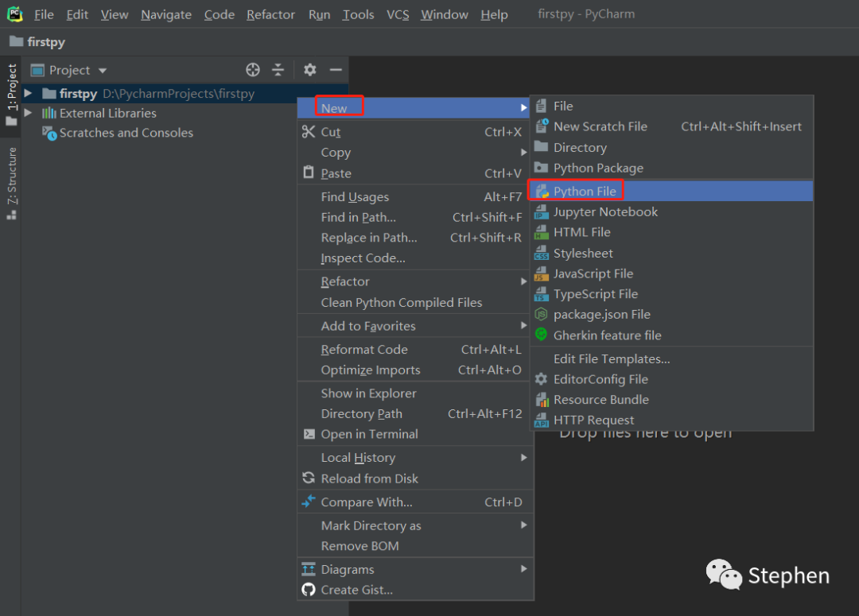The image size is (859, 616).
Task: Switch to the Z: Structure side tab
Action: coord(11,183)
